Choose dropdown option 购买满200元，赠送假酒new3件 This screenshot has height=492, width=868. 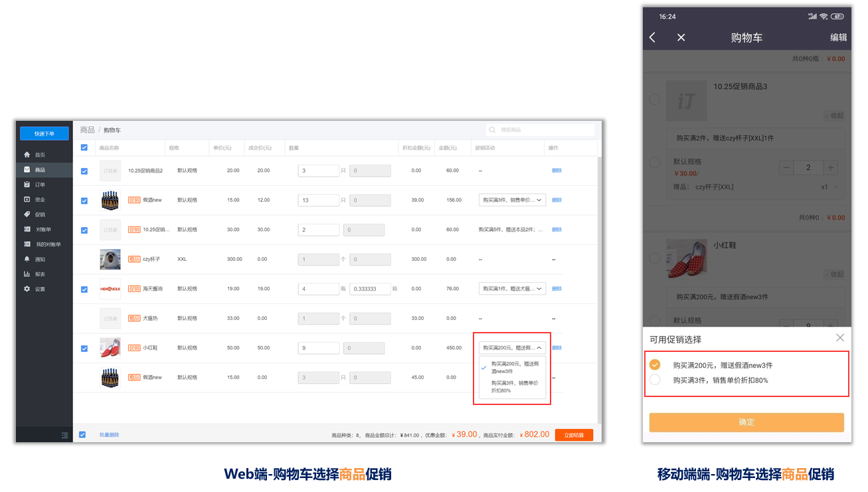point(512,367)
